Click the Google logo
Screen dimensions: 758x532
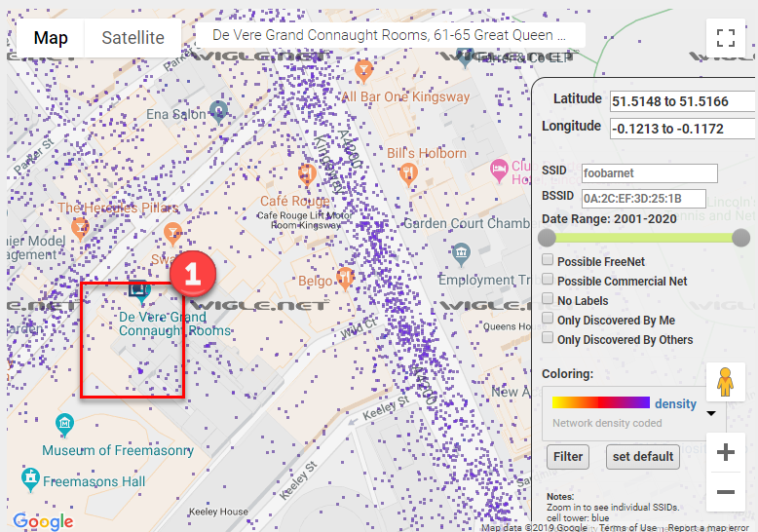tap(43, 521)
